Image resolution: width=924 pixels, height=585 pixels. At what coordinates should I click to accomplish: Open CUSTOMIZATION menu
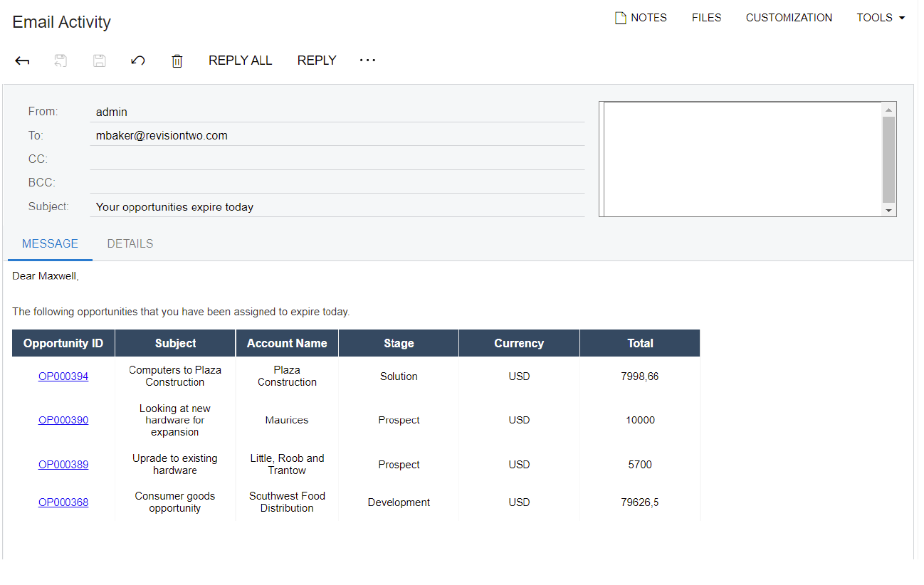[x=789, y=18]
